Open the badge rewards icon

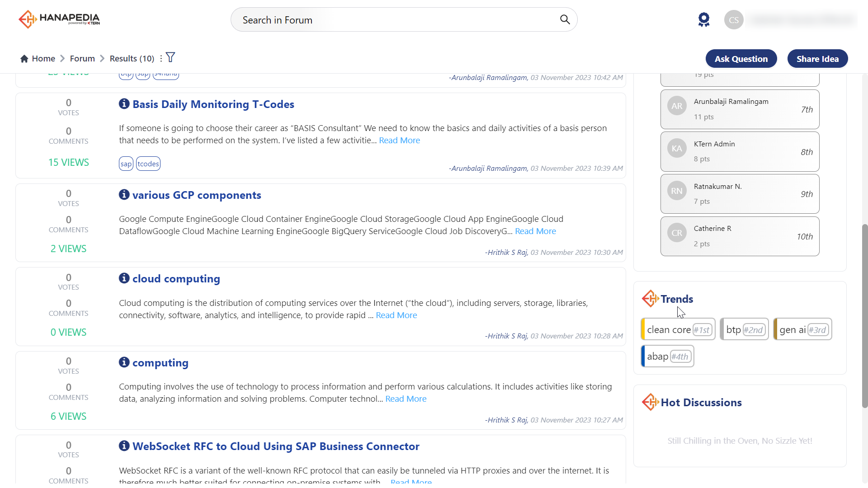[x=704, y=19]
